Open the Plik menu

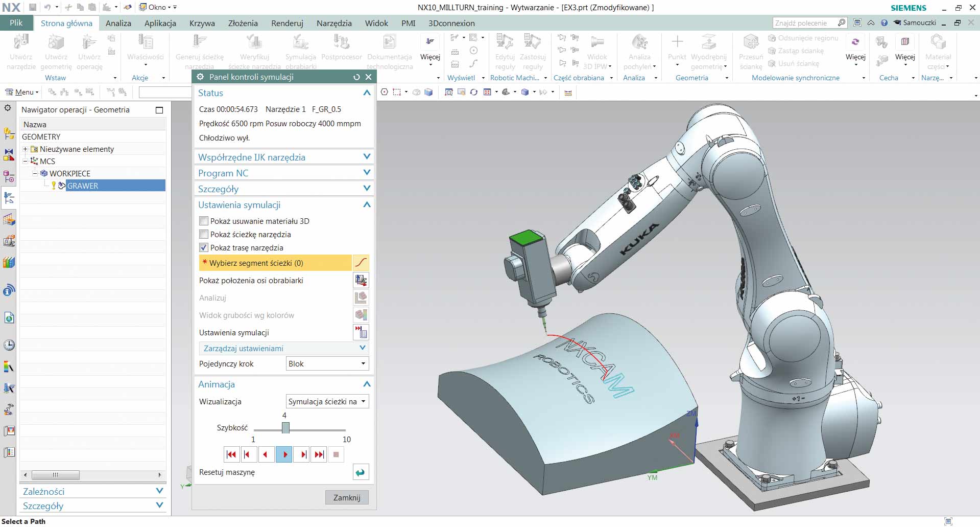(x=16, y=23)
